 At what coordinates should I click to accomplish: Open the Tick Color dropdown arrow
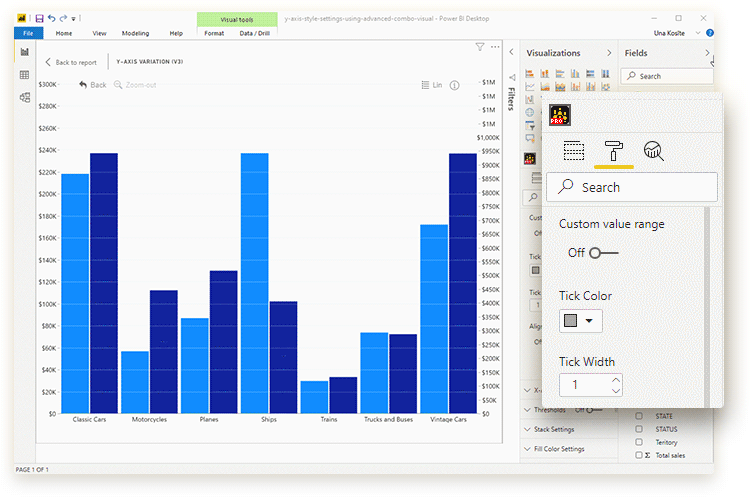(589, 321)
